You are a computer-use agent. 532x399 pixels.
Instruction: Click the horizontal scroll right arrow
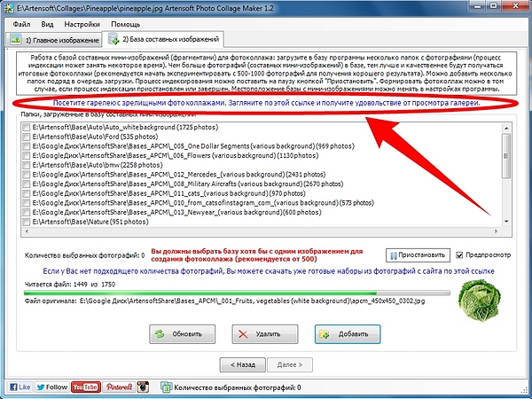(496, 231)
